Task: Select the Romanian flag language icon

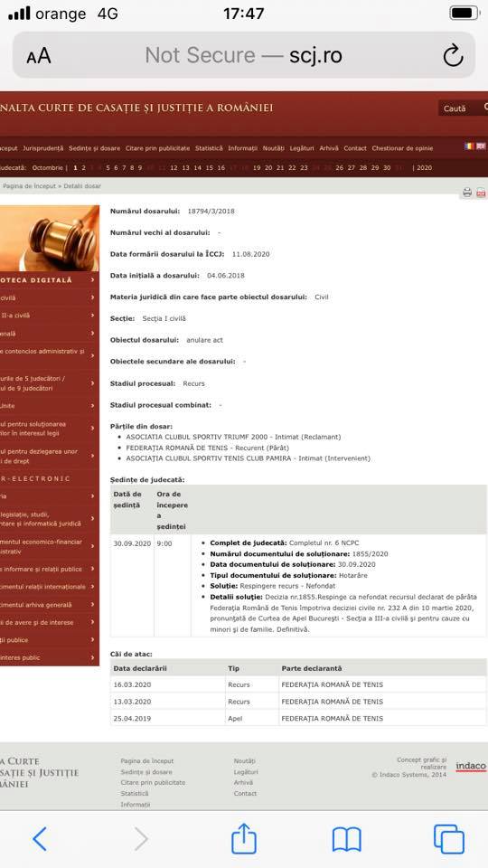Action: tap(470, 146)
